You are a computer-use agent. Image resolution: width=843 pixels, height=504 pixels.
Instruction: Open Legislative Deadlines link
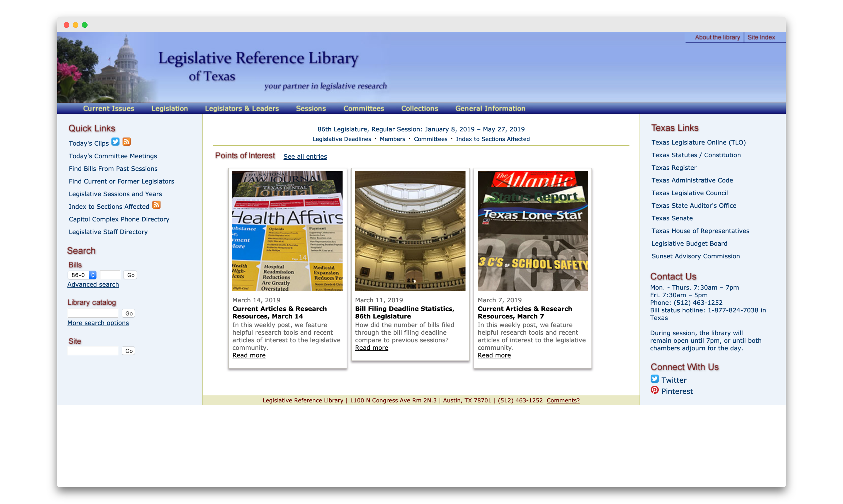(x=342, y=139)
